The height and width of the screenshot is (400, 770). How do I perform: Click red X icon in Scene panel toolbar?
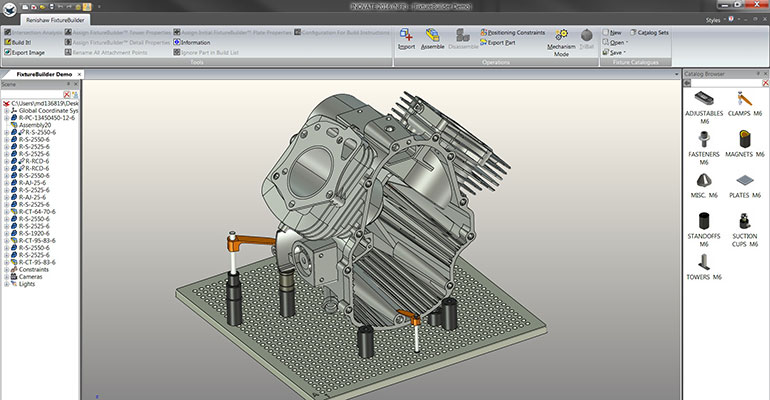tap(67, 94)
